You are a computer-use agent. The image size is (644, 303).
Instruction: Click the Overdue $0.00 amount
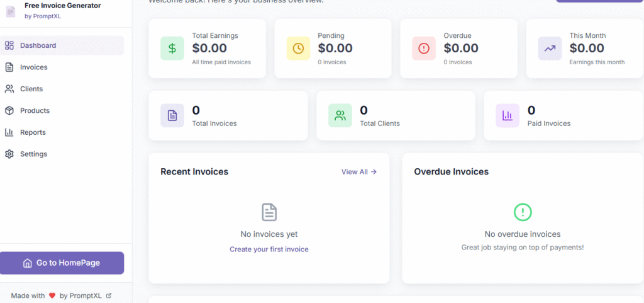click(461, 48)
